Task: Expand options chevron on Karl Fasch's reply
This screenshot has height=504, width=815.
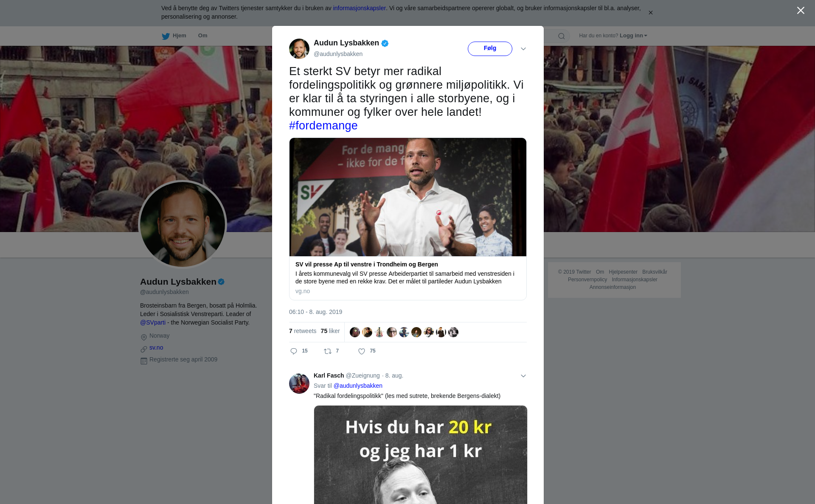Action: pyautogui.click(x=523, y=376)
